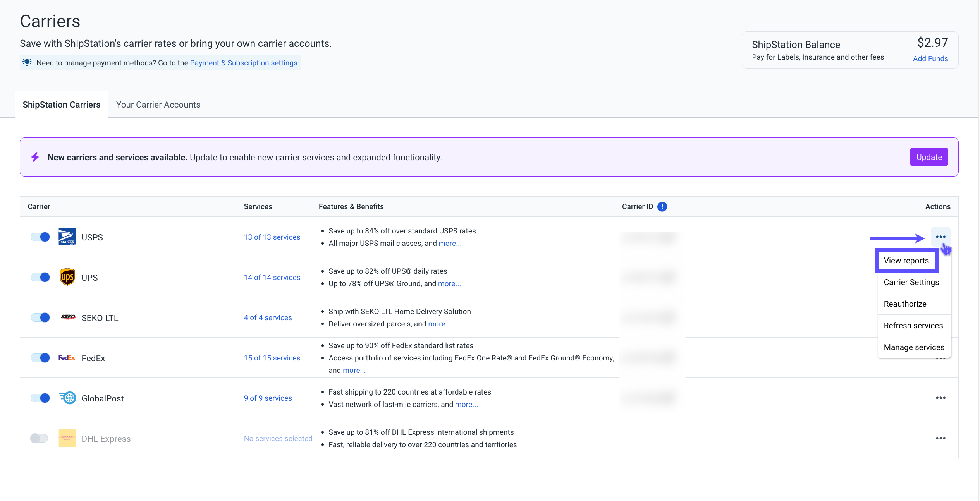
Task: Click the lightbulb tip icon
Action: (27, 62)
